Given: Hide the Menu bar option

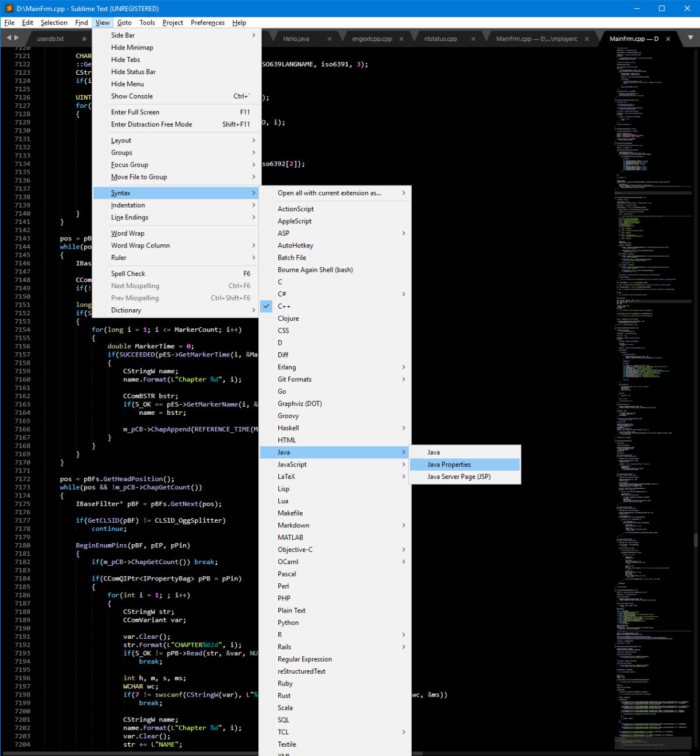Looking at the screenshot, I should 177,84.
